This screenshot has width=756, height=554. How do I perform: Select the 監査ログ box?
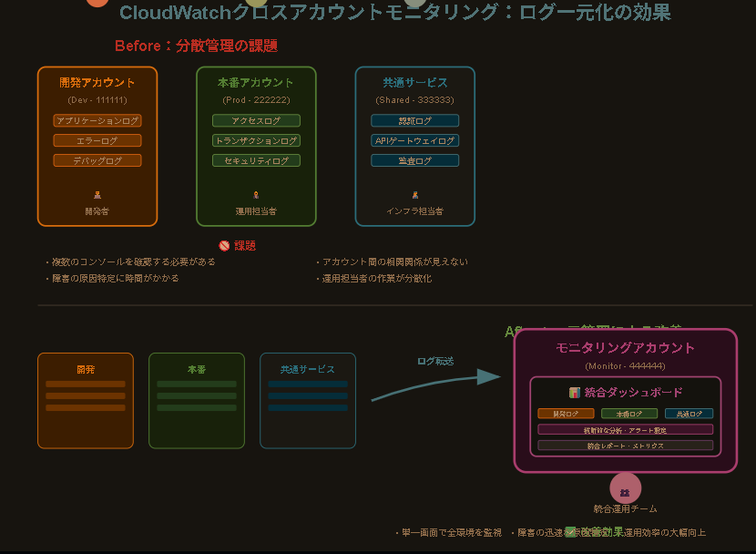[x=415, y=160]
